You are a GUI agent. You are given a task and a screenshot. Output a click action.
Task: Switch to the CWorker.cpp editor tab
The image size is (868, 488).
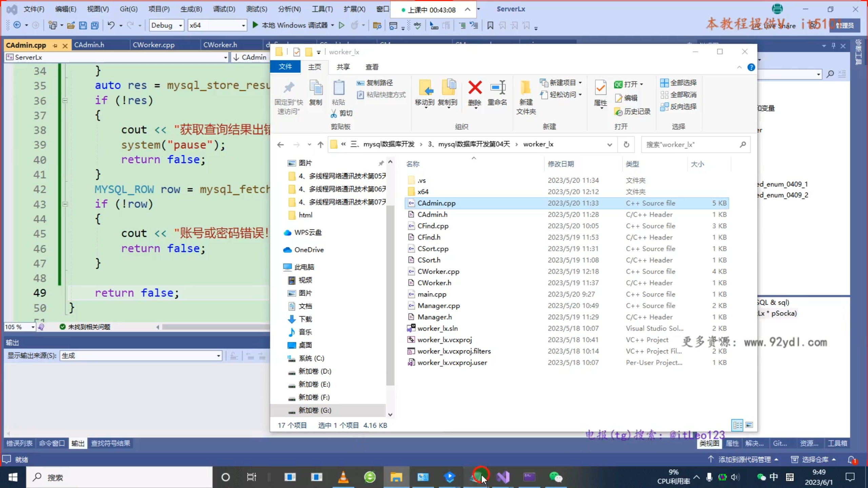[x=153, y=45]
